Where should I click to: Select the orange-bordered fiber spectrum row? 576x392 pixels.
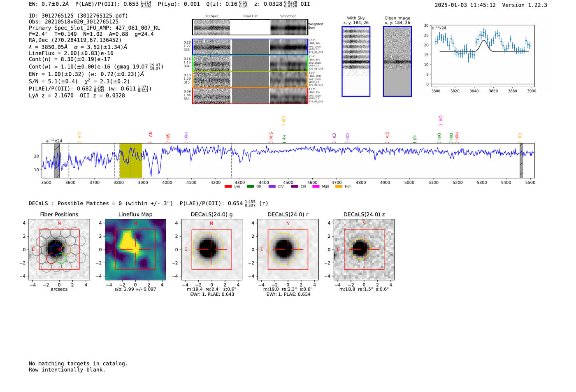point(250,79)
